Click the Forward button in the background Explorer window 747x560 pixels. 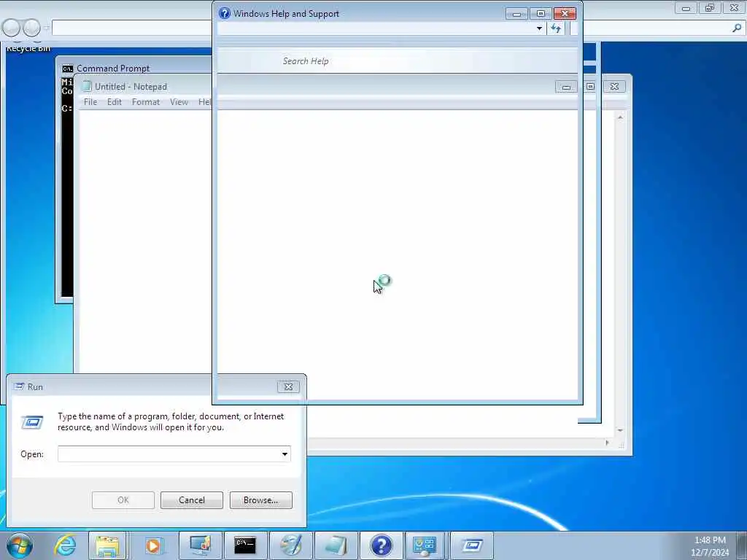[x=31, y=28]
